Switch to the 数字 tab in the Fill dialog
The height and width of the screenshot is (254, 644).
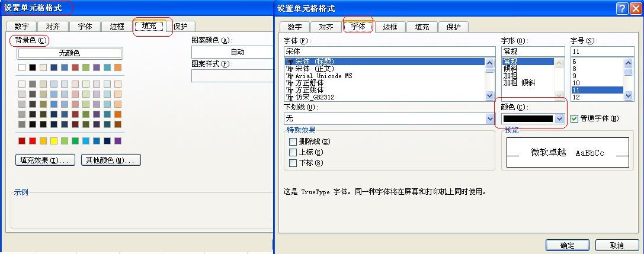point(22,26)
